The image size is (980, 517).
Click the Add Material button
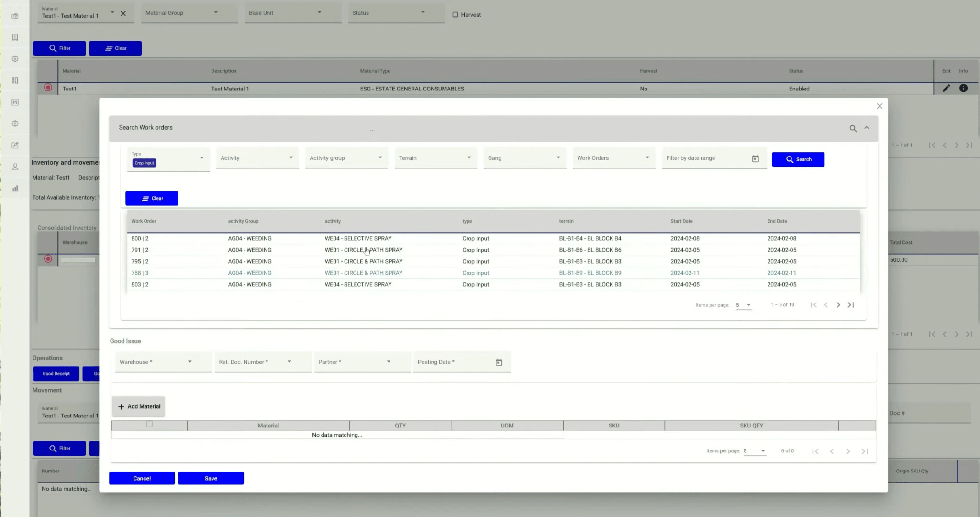click(x=139, y=406)
